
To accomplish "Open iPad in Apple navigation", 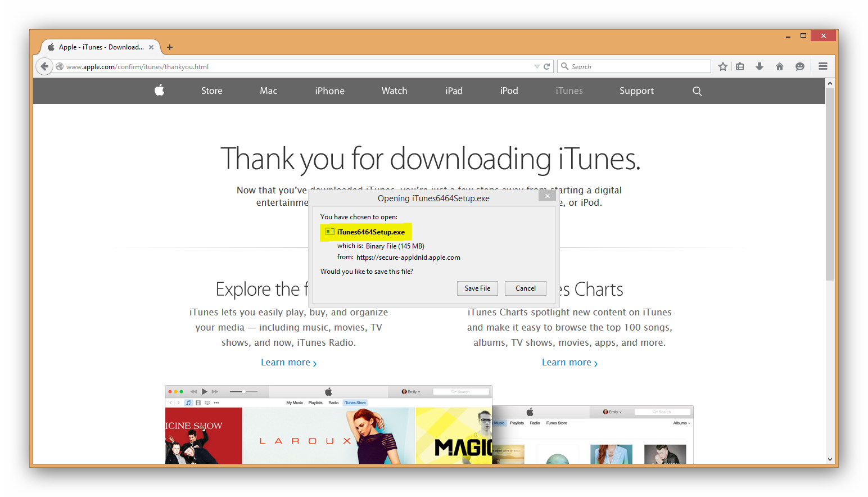I will (x=454, y=91).
